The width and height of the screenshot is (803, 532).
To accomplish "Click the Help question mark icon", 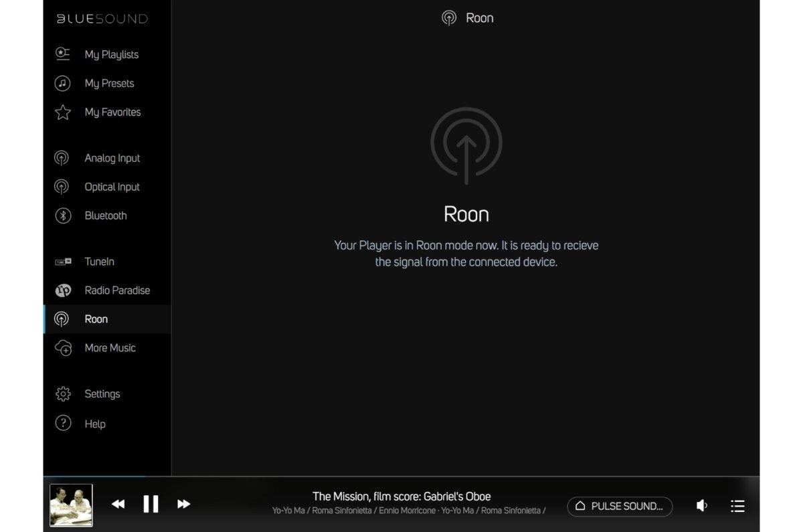I will click(x=63, y=423).
